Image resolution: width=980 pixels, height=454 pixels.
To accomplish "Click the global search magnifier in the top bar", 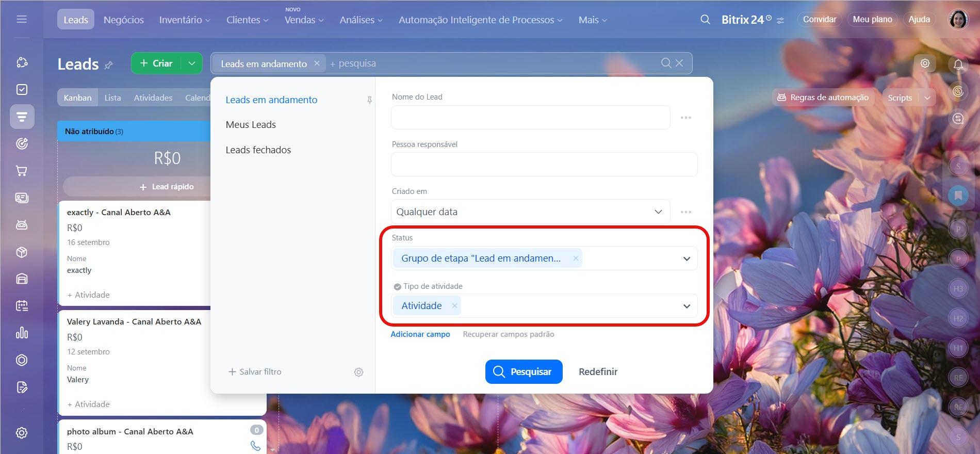I will (705, 20).
